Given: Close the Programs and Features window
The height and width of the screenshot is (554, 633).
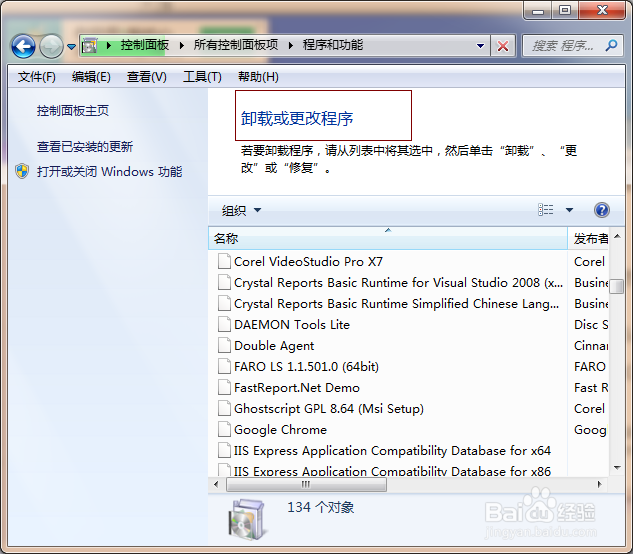Looking at the screenshot, I should click(602, 10).
